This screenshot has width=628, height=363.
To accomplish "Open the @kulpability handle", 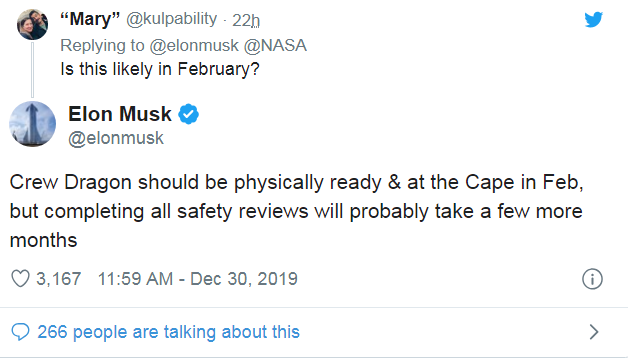I will coord(171,19).
